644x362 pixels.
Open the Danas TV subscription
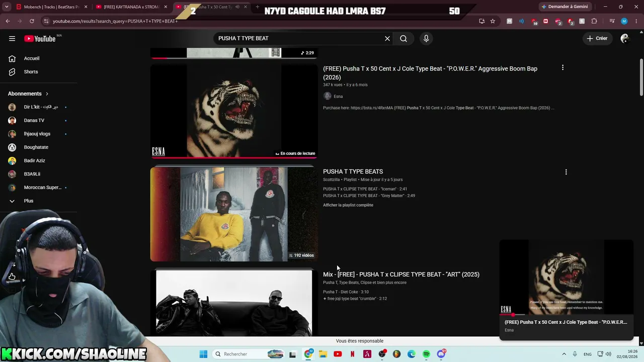point(39,121)
